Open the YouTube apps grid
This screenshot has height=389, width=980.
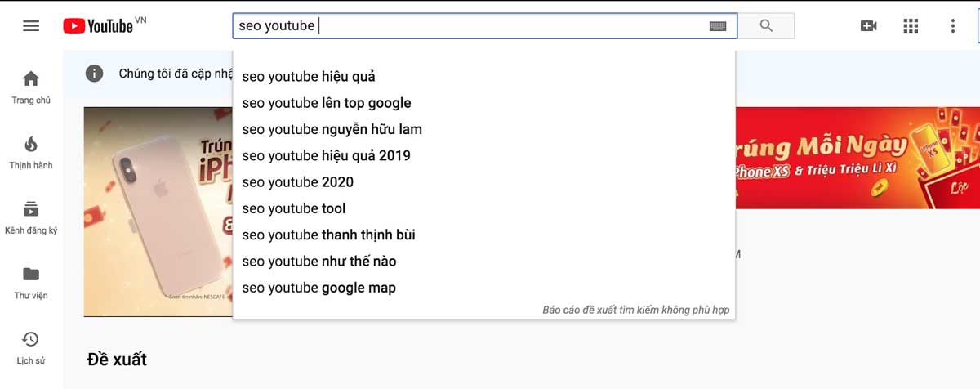[911, 26]
